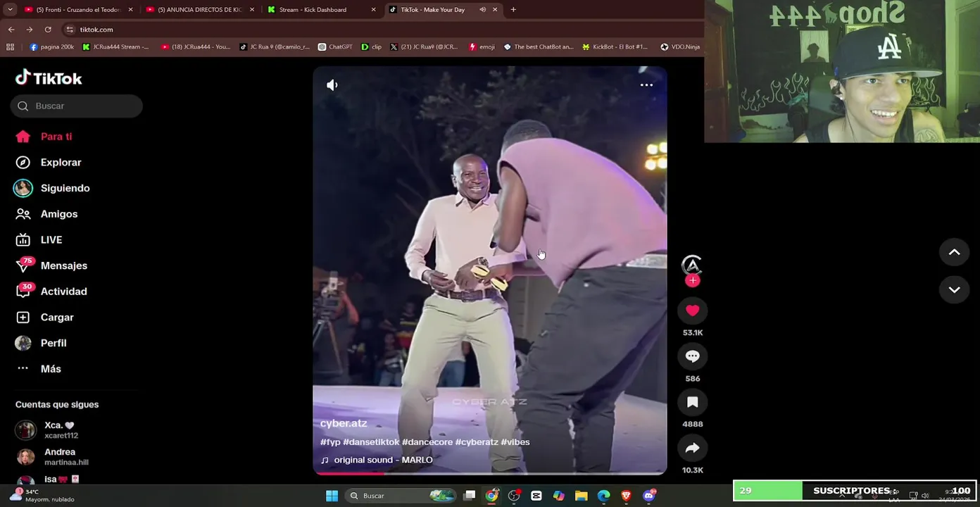Open the #dansetiktok hashtag
The height and width of the screenshot is (507, 980).
(371, 442)
